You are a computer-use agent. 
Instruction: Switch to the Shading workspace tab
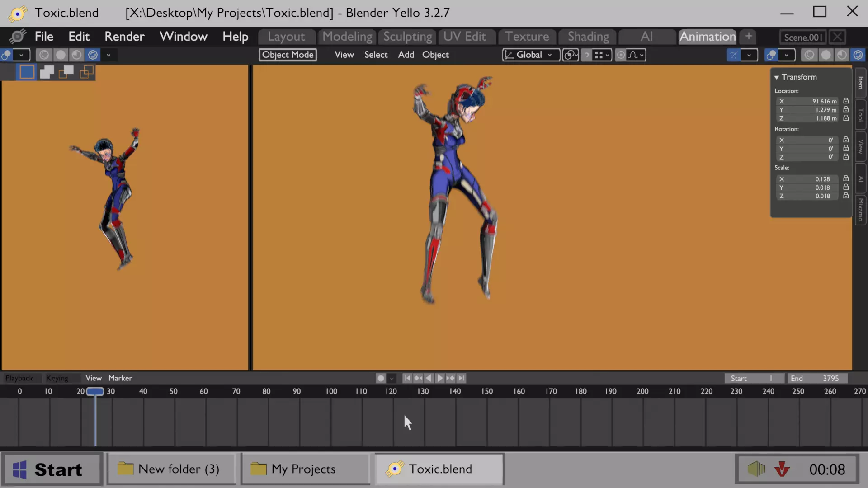[x=588, y=37]
